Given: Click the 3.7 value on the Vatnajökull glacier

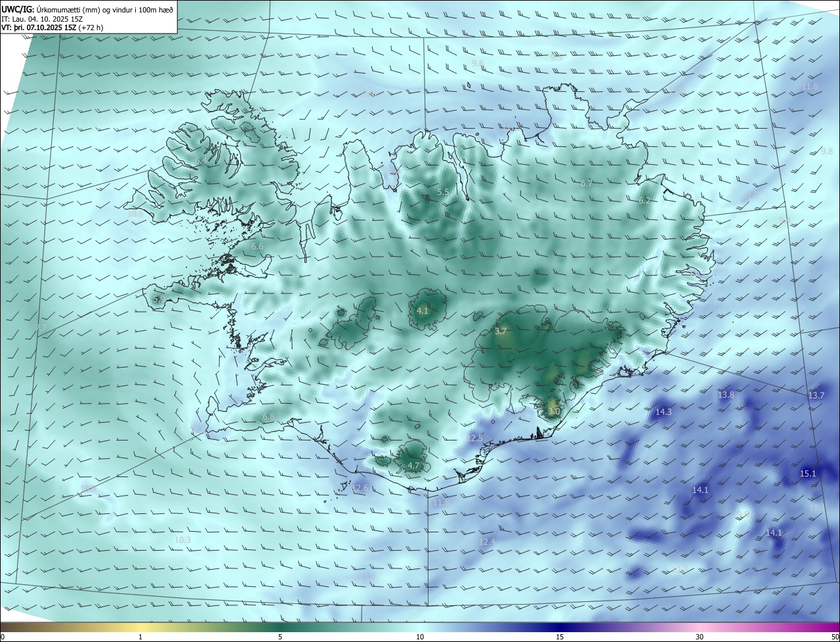Looking at the screenshot, I should 501,332.
